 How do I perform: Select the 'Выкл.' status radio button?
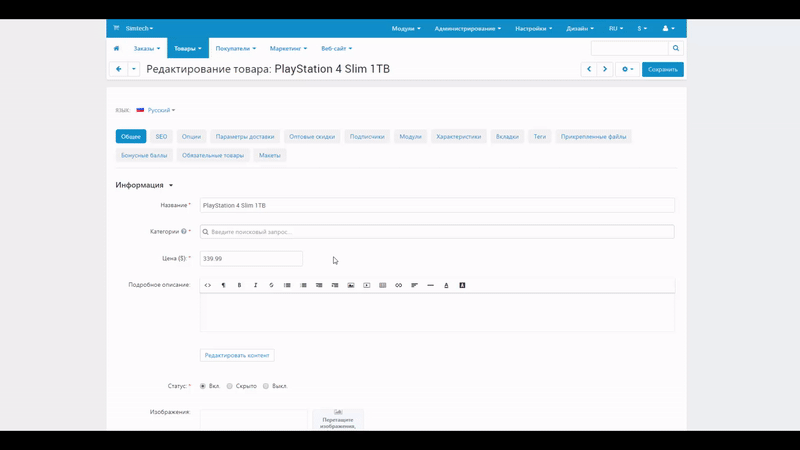(x=266, y=386)
